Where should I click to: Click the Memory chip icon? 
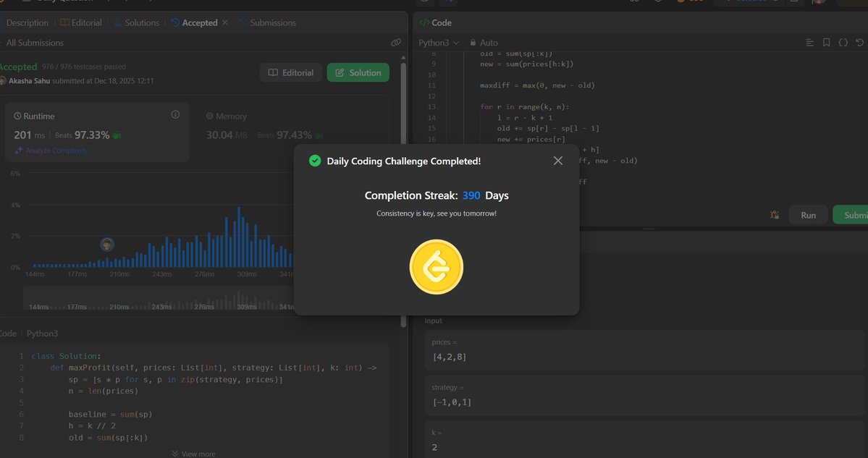[x=210, y=116]
